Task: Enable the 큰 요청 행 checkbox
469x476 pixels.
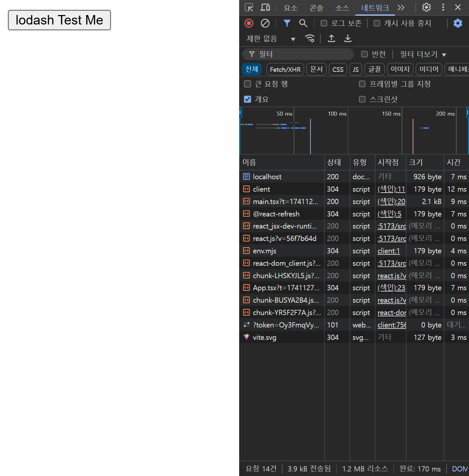Action: pyautogui.click(x=248, y=84)
